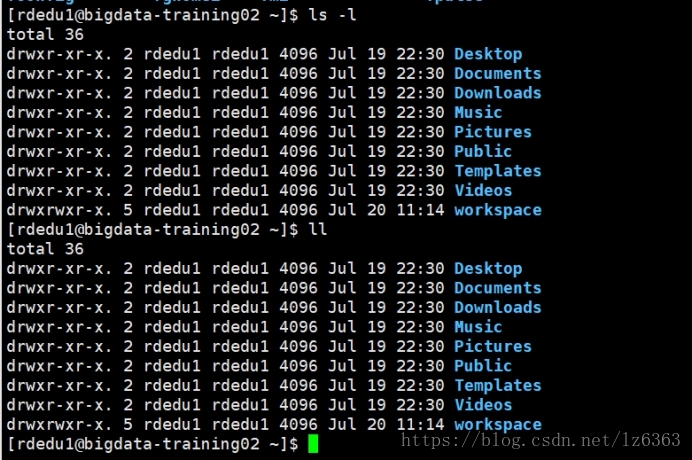
Task: Click "Jul 20" date in ll workspace row
Action: (357, 425)
